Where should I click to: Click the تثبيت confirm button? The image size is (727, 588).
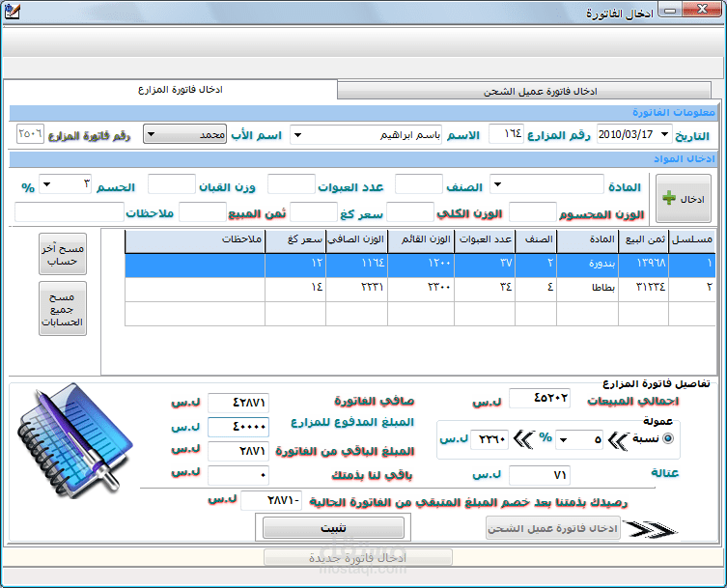333,528
